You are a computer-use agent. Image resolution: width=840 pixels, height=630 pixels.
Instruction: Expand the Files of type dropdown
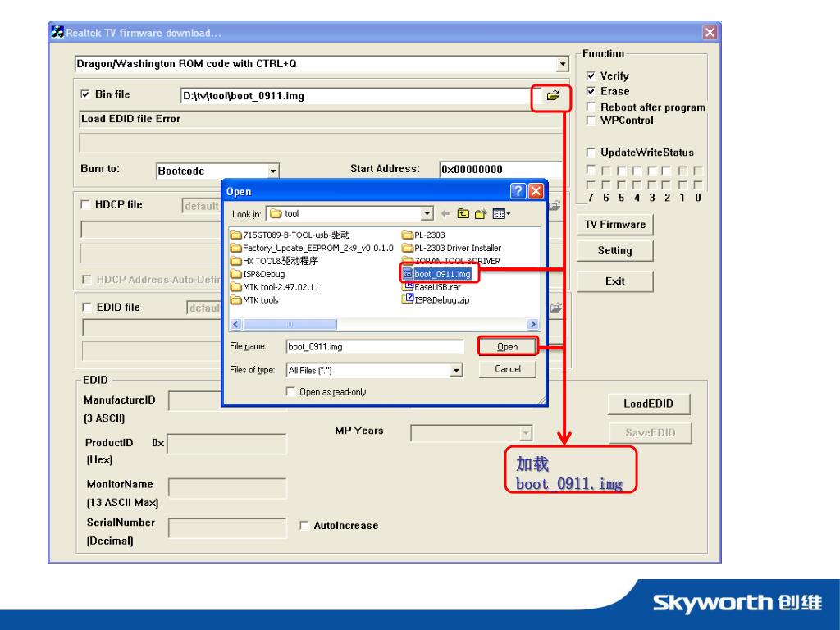pyautogui.click(x=457, y=370)
